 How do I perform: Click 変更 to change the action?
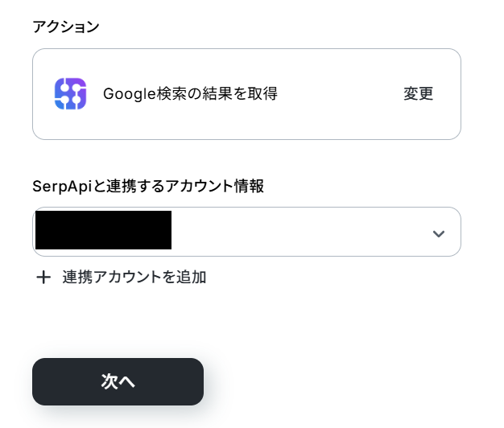(x=418, y=94)
